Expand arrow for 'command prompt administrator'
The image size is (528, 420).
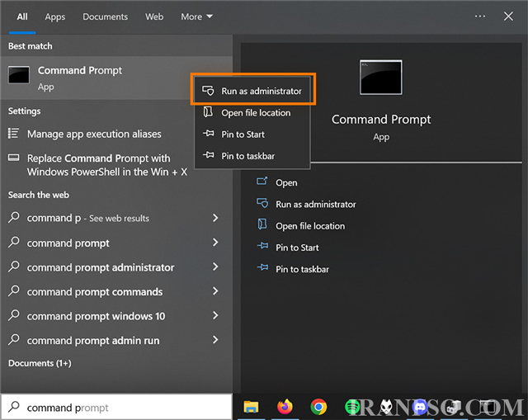215,267
